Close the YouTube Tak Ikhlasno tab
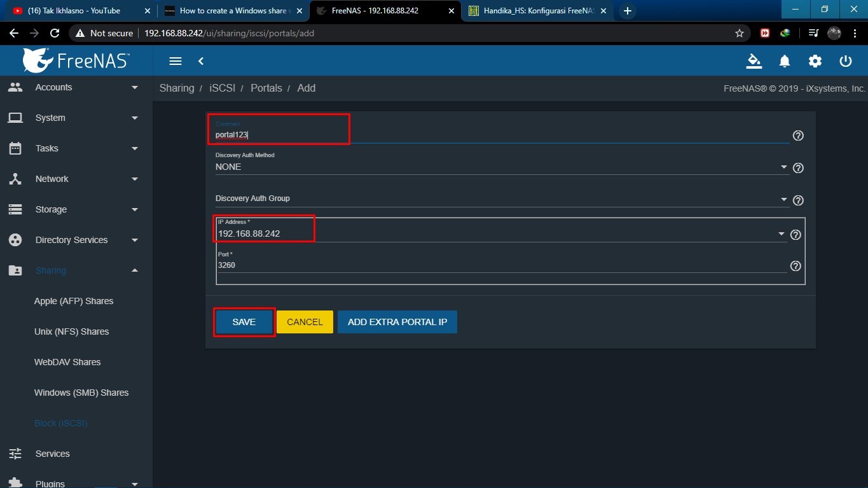 [x=148, y=11]
